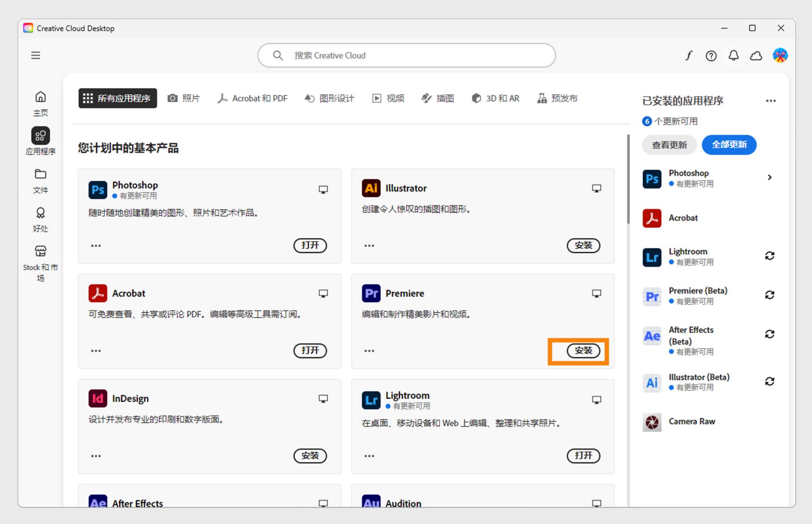Open the user profile avatar
The image size is (812, 524).
(x=780, y=55)
